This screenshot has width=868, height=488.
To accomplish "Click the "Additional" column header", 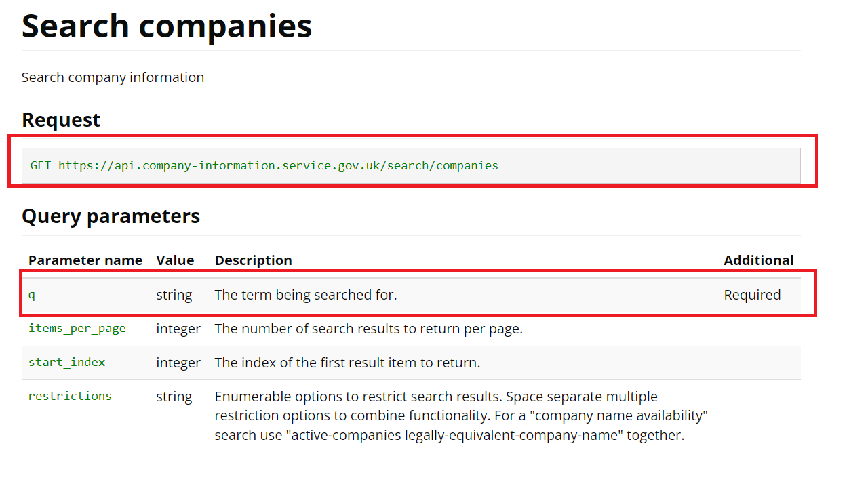I will point(758,260).
